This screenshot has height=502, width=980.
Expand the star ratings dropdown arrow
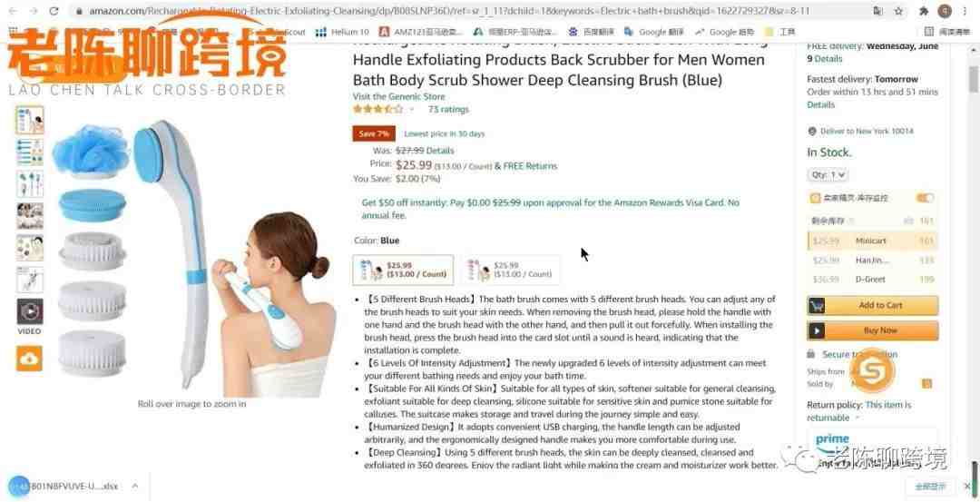point(411,110)
